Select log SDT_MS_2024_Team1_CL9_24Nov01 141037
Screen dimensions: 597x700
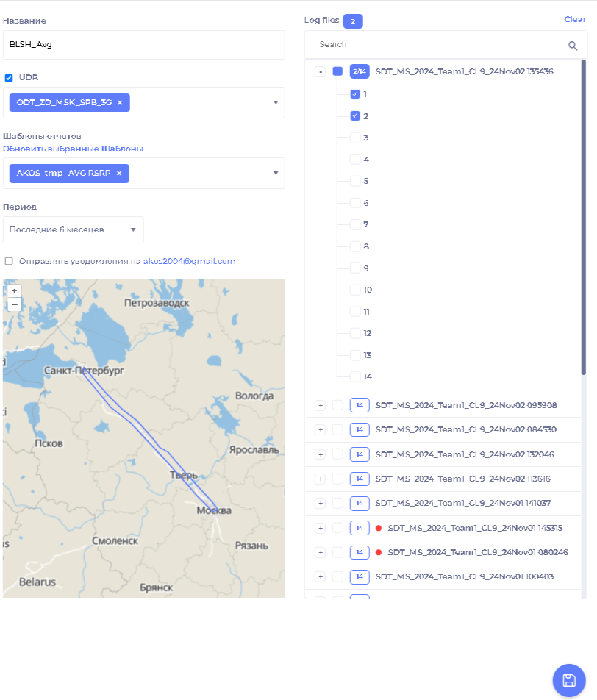coord(337,503)
